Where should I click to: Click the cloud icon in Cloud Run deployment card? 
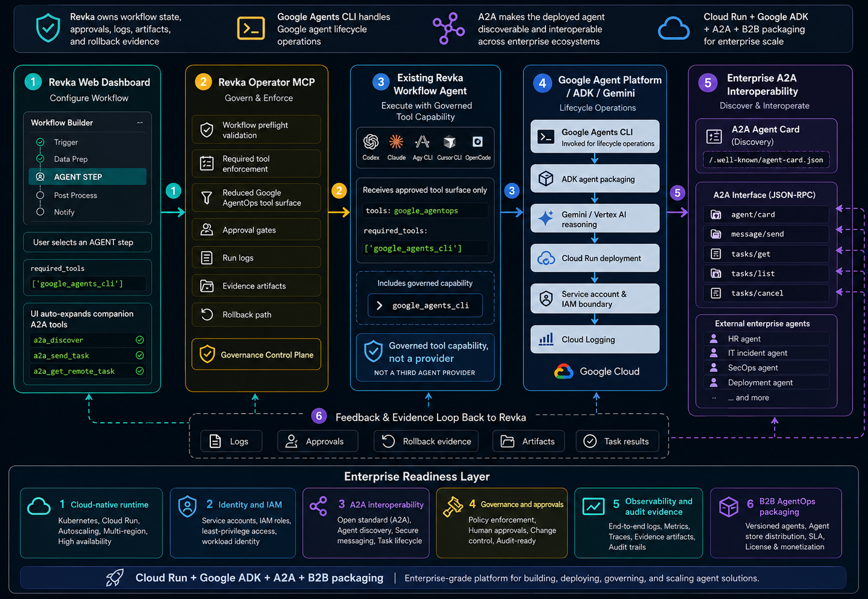point(546,258)
